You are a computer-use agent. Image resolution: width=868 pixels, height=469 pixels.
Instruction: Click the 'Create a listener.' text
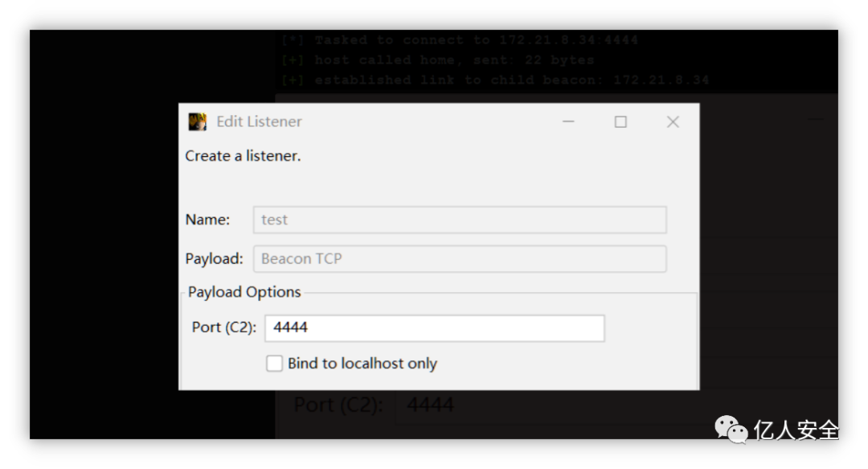tap(243, 156)
